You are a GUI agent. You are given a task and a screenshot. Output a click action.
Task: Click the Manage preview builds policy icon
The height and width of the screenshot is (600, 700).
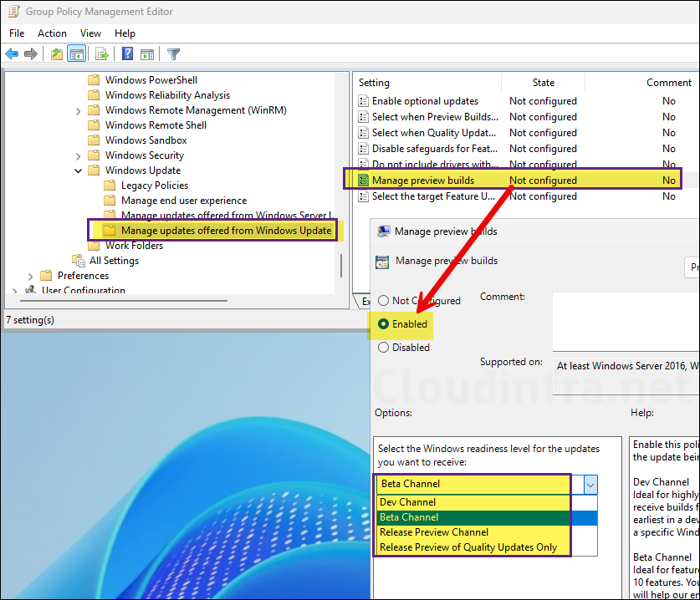[x=364, y=181]
